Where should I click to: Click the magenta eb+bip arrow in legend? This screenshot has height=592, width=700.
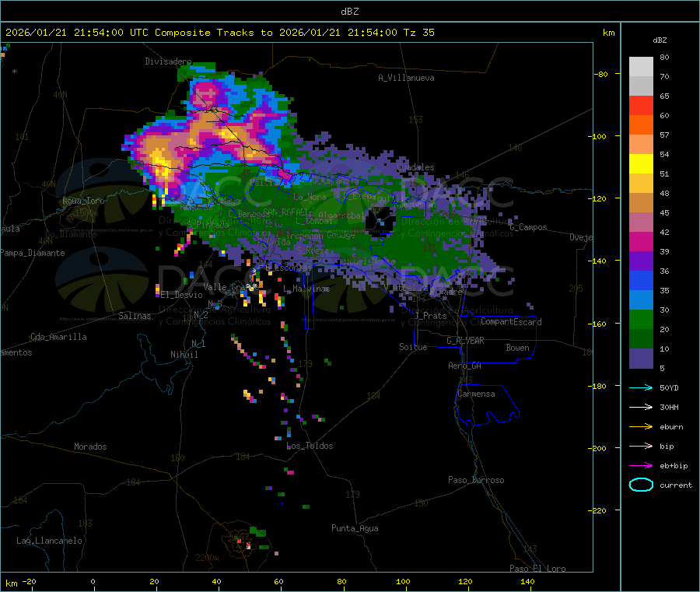tap(641, 466)
